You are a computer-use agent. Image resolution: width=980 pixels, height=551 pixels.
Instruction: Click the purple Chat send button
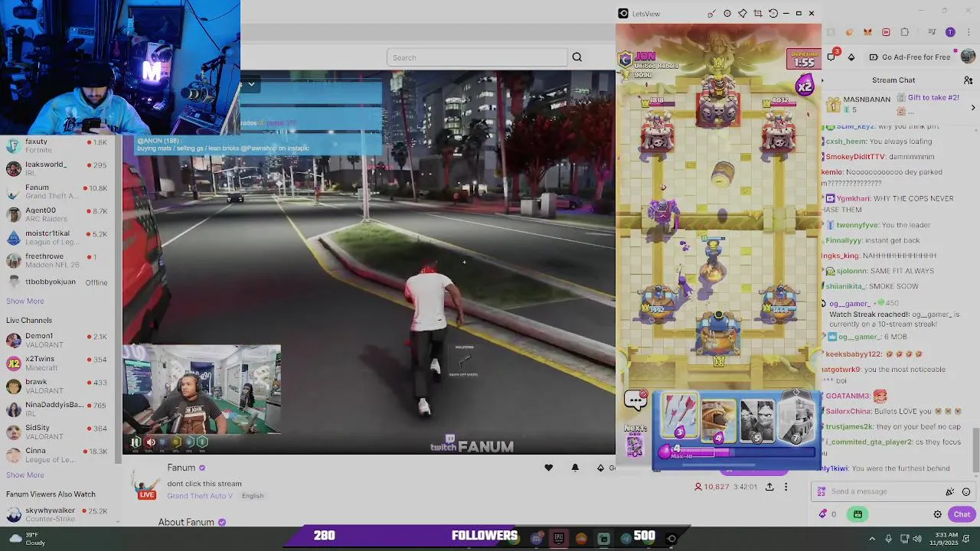(962, 514)
